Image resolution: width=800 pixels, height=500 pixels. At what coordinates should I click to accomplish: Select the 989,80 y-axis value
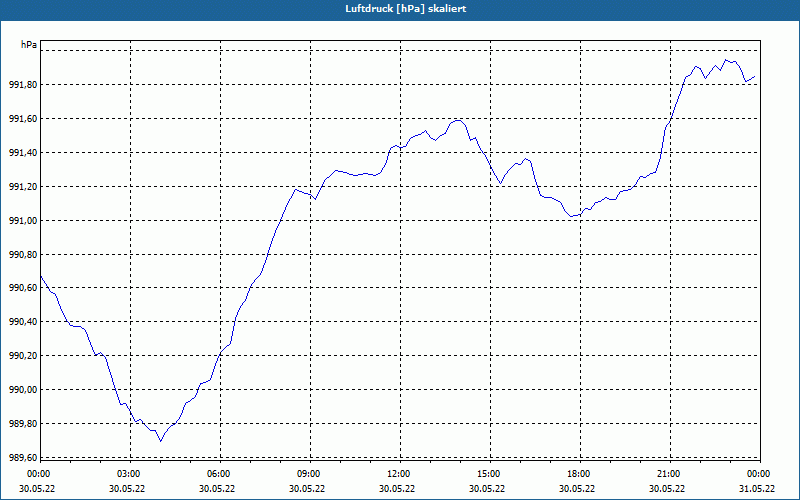click(23, 423)
